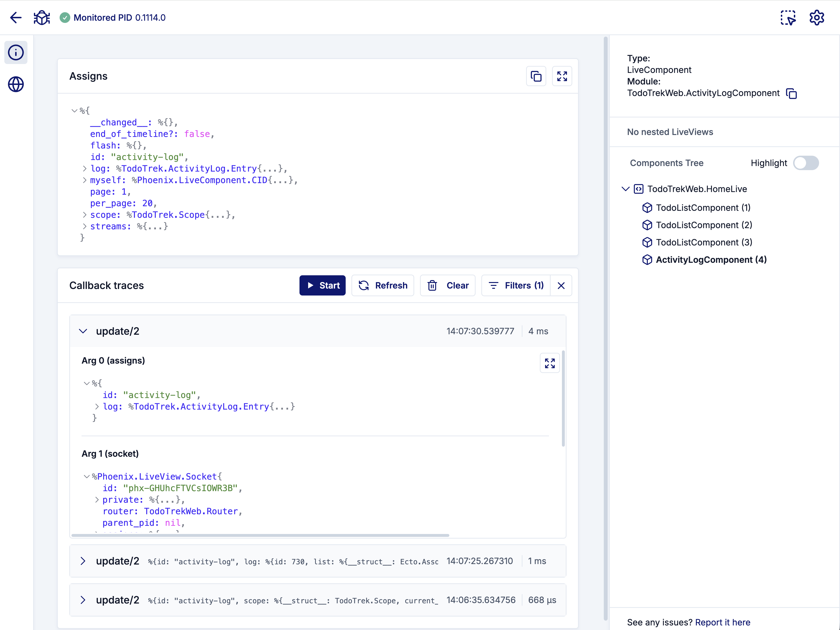The width and height of the screenshot is (840, 630).
Task: Expand the log entry in Assigns
Action: (x=85, y=169)
